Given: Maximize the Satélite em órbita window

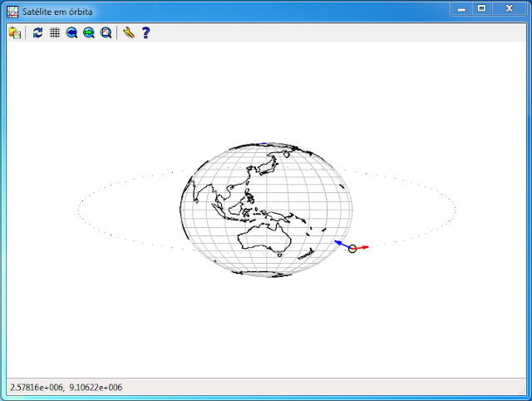Looking at the screenshot, I should click(482, 8).
